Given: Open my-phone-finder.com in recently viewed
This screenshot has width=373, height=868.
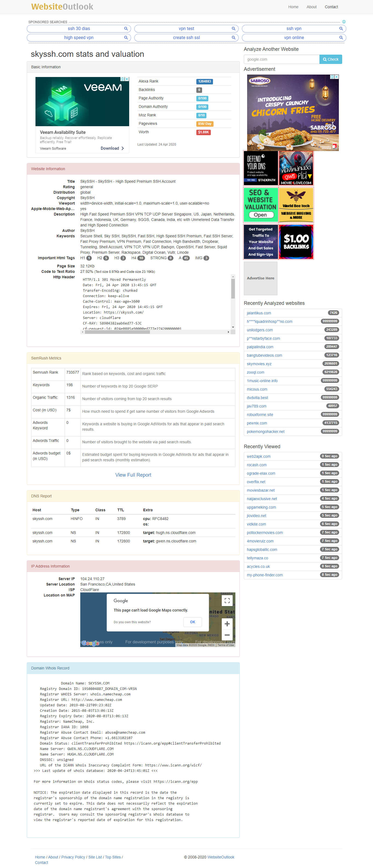Looking at the screenshot, I should 265,575.
